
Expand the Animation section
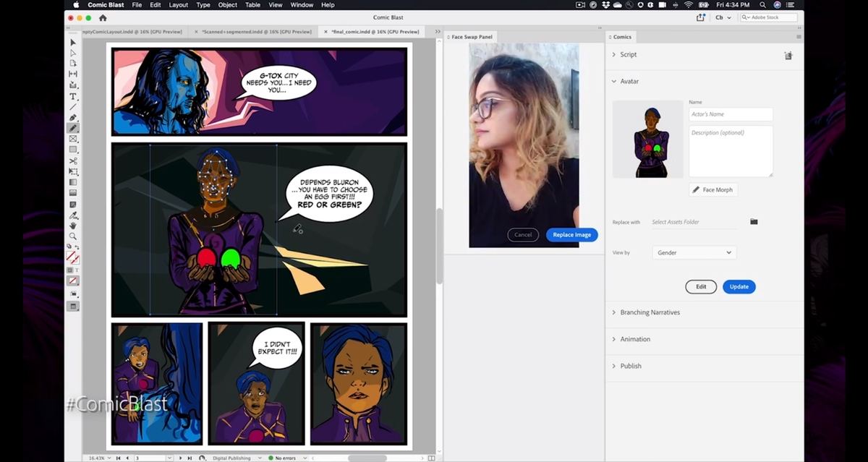pos(613,339)
